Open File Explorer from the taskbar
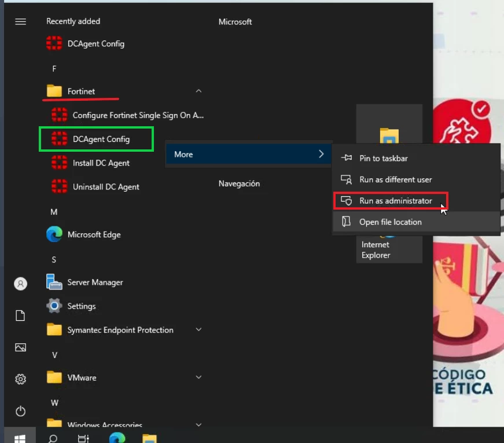Image resolution: width=504 pixels, height=443 pixels. coord(149,438)
